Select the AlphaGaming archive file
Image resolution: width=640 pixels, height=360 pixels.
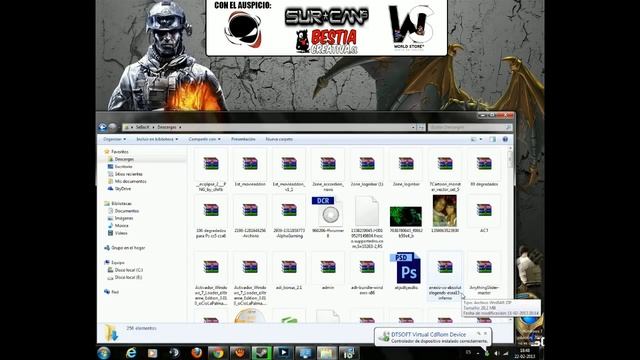(x=289, y=217)
